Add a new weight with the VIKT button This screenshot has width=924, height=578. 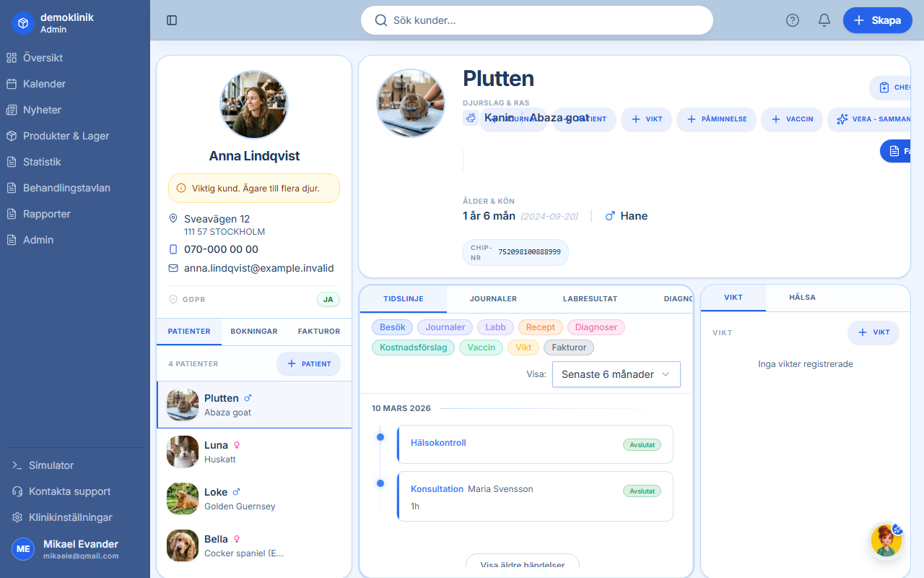(x=873, y=332)
